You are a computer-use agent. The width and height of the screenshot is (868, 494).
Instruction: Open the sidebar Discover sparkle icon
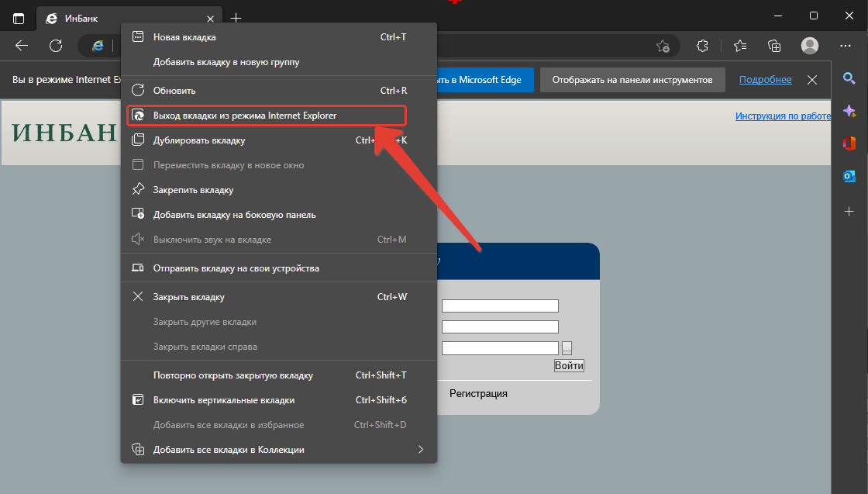[849, 111]
